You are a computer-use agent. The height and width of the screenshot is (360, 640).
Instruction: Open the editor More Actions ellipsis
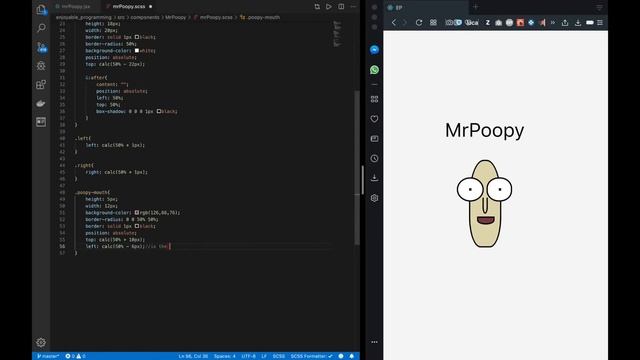click(353, 7)
